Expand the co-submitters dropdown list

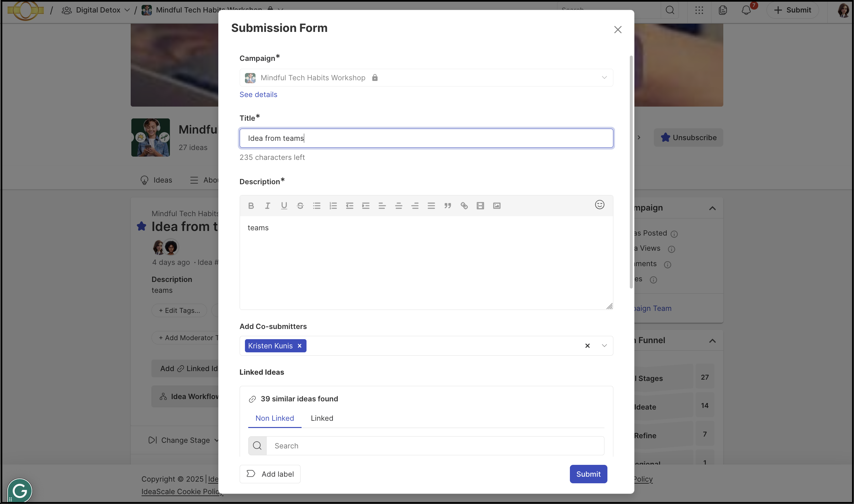pos(604,346)
